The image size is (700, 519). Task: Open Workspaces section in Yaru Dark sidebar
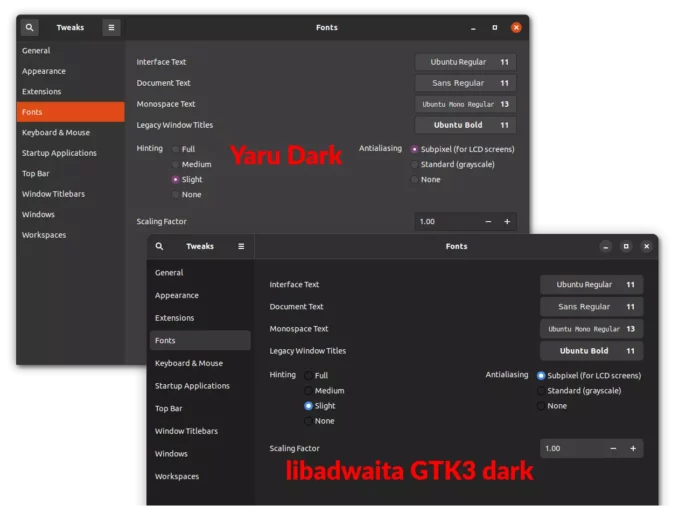71,235
